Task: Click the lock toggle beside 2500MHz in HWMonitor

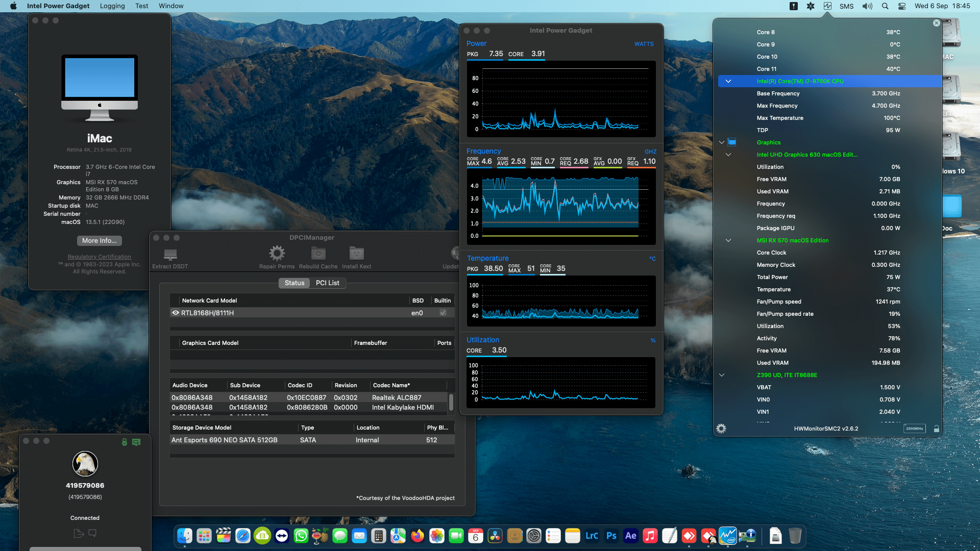Action: (x=937, y=429)
